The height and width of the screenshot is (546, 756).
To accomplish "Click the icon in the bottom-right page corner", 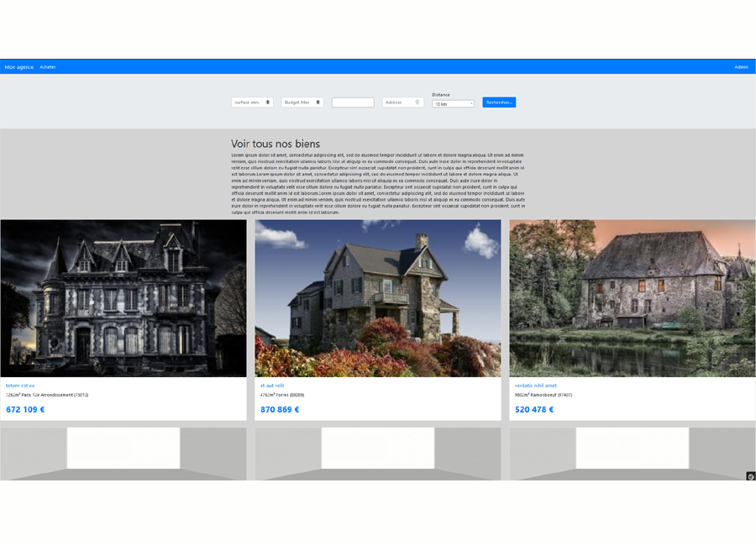I will tap(751, 476).
